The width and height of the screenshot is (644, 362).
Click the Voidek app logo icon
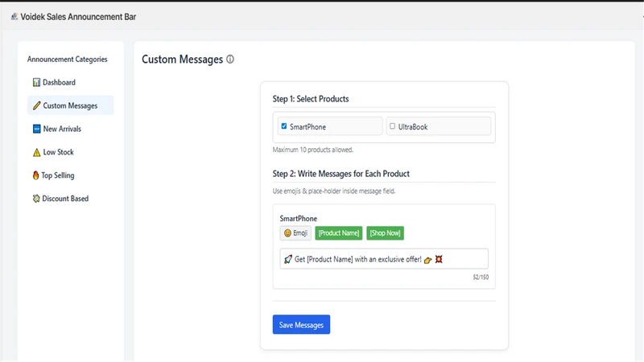[x=14, y=16]
